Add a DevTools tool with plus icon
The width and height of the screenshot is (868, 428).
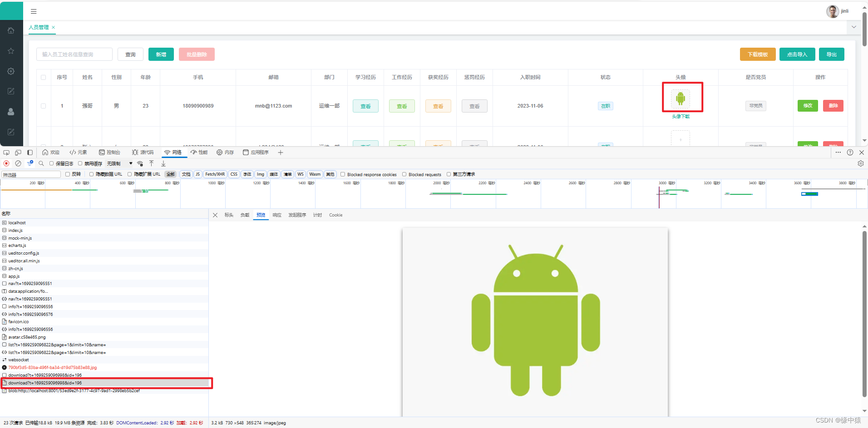point(281,153)
